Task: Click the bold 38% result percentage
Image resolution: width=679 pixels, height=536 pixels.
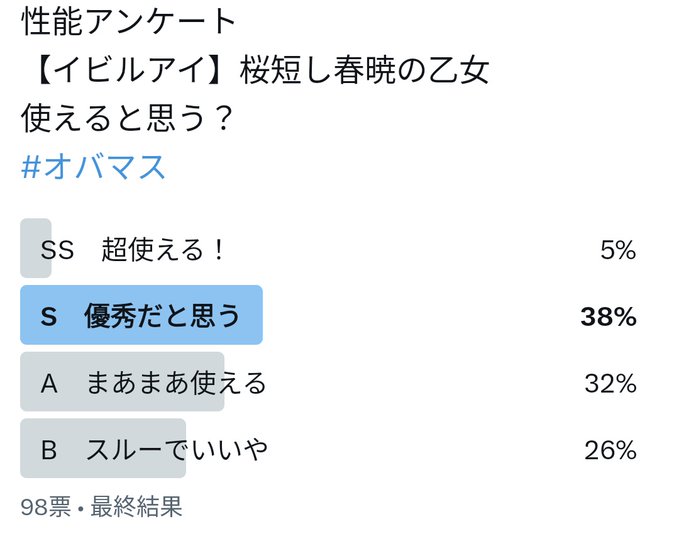Action: coord(608,316)
